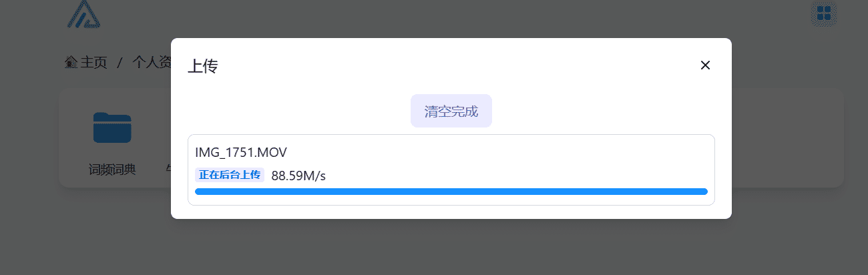The width and height of the screenshot is (868, 275).
Task: Open the grid view switcher icon
Action: click(x=824, y=13)
